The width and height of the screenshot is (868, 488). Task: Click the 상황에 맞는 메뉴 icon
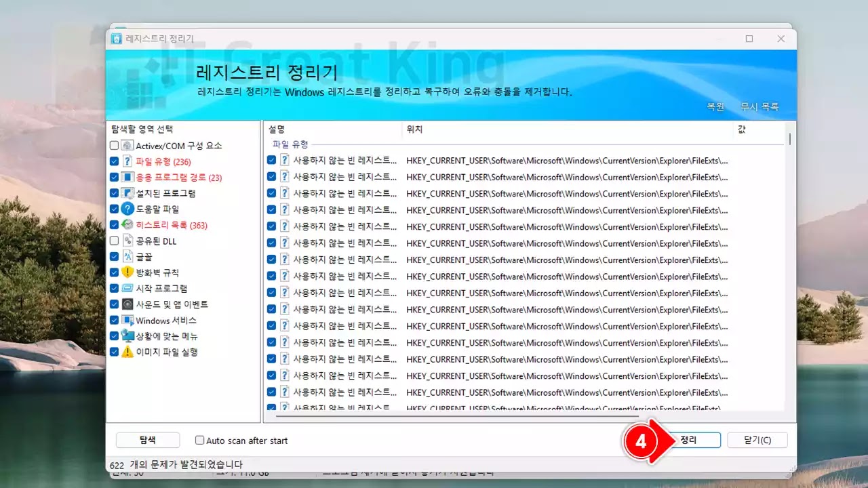click(127, 336)
